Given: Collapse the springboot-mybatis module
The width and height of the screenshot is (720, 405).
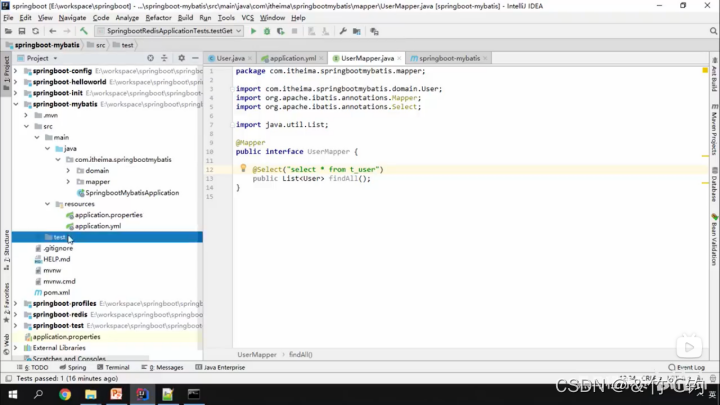Looking at the screenshot, I should point(16,104).
